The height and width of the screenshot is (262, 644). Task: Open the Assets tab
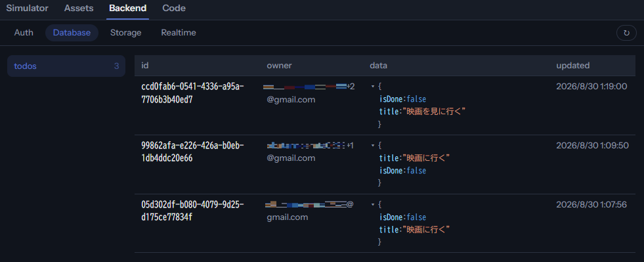click(x=79, y=9)
